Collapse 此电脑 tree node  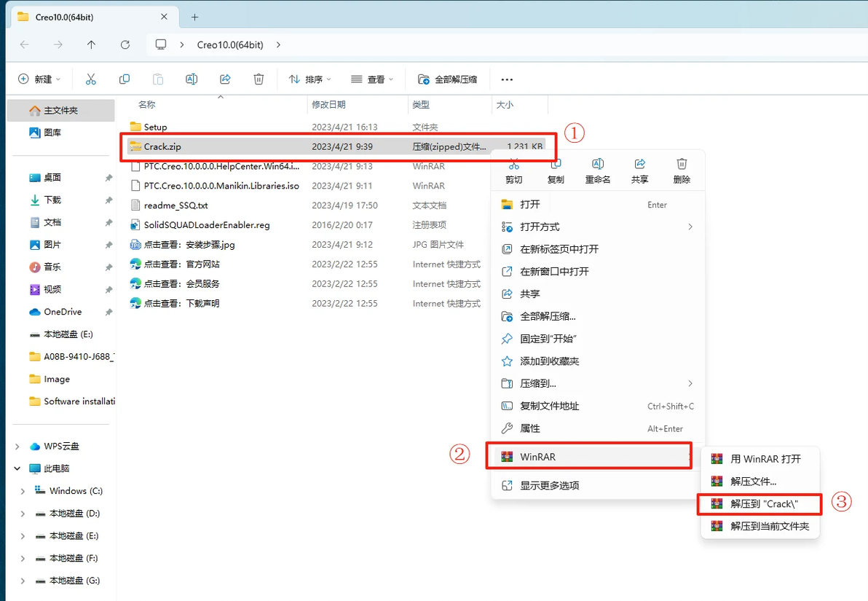click(17, 468)
